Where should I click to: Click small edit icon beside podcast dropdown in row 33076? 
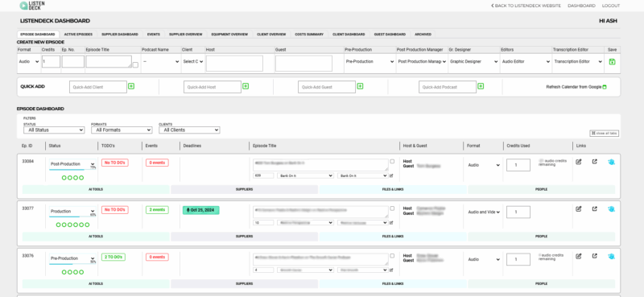click(391, 270)
